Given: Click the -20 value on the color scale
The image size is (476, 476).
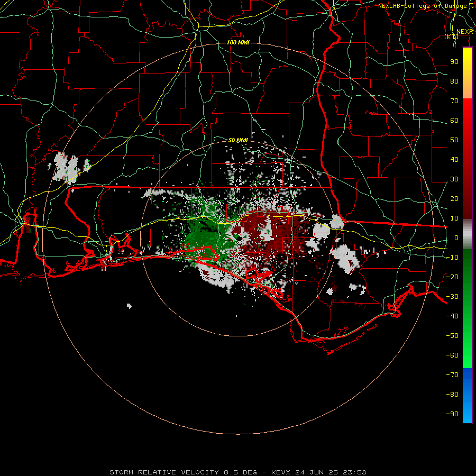Looking at the screenshot, I should pyautogui.click(x=452, y=277).
